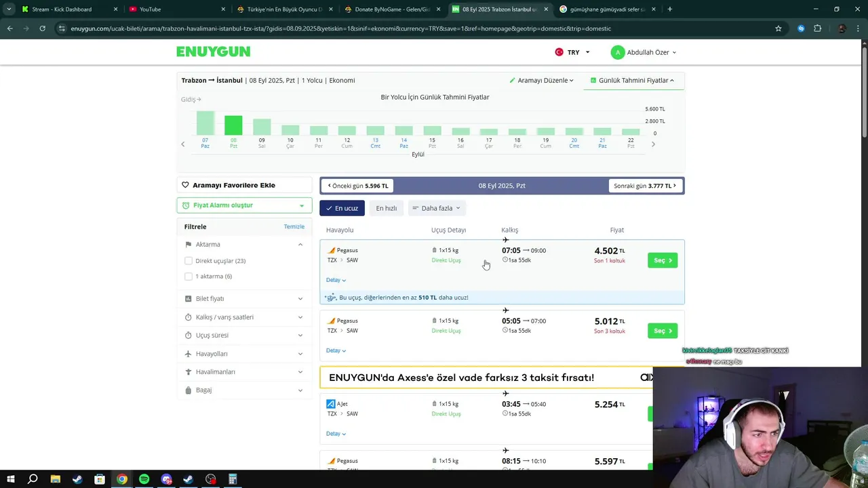Screen dimensions: 868x488
Task: Expand Havalimanları filter
Action: click(x=244, y=371)
